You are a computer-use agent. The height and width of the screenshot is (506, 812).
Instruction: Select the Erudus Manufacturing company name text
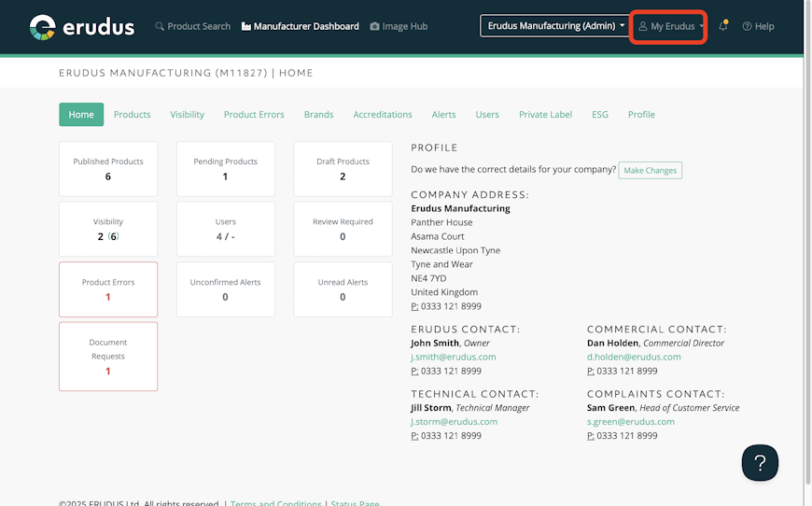tap(460, 208)
